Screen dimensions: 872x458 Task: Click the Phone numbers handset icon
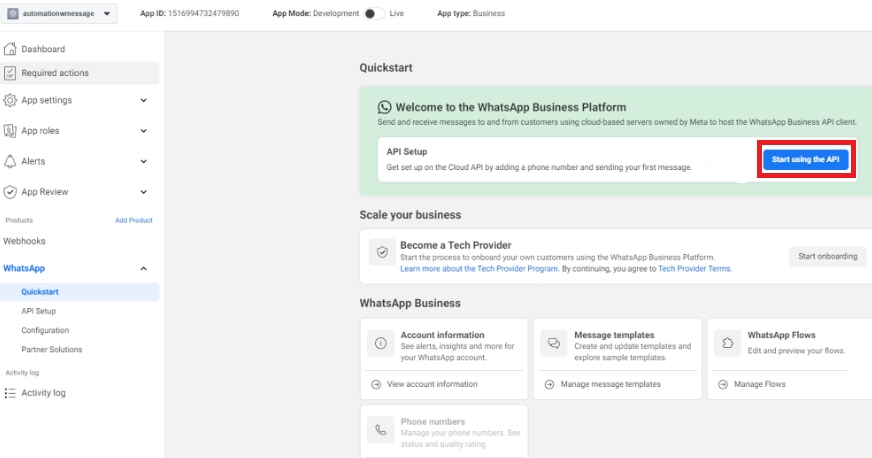click(x=380, y=430)
